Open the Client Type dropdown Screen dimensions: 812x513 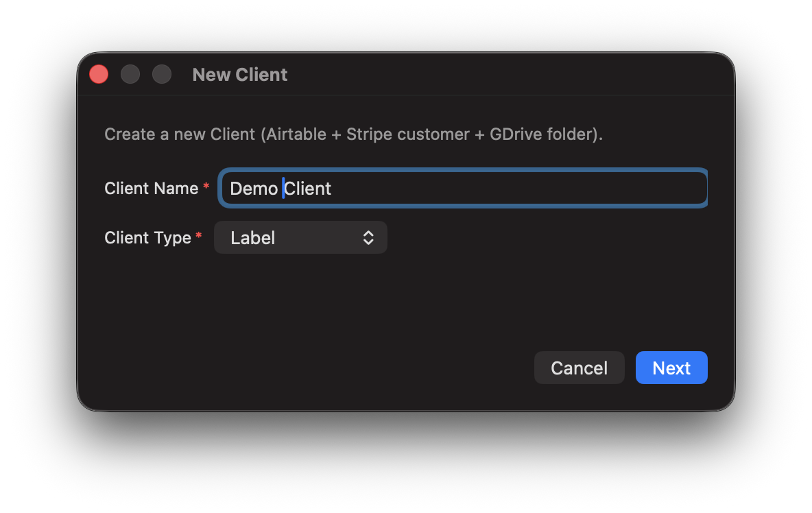pos(300,237)
